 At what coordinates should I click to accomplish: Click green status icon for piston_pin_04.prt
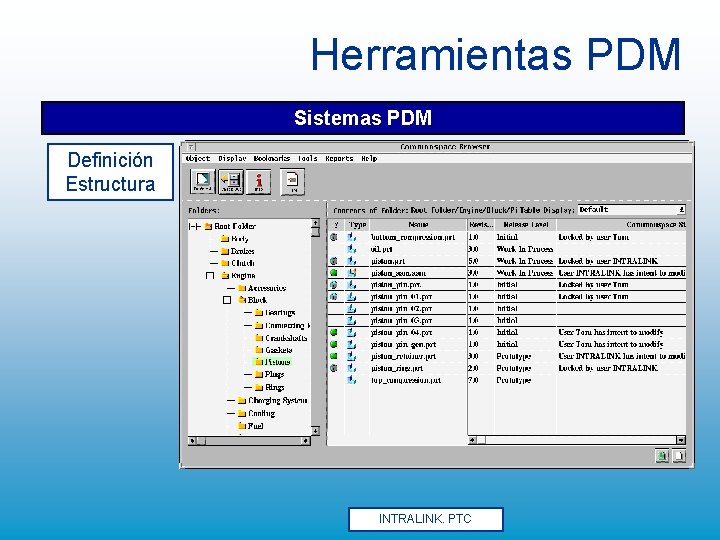(x=334, y=332)
